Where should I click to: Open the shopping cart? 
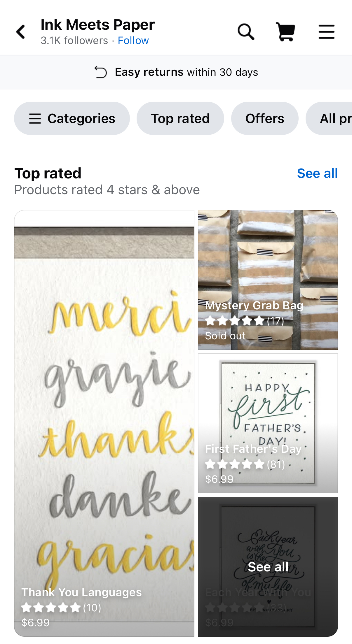tap(285, 32)
